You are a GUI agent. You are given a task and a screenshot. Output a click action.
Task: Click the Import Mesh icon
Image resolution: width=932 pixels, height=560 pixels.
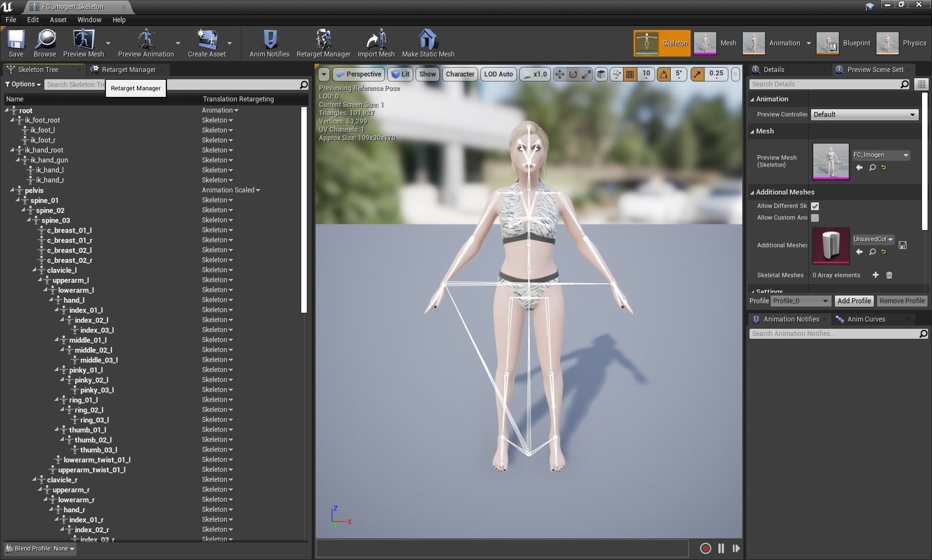coord(376,43)
